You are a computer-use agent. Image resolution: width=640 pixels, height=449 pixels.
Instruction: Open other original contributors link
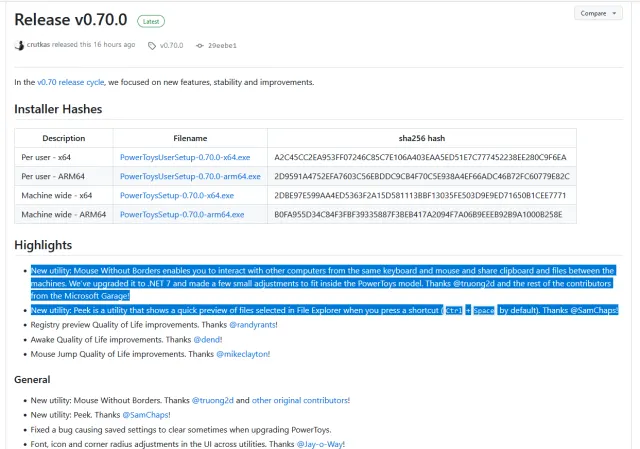point(300,400)
